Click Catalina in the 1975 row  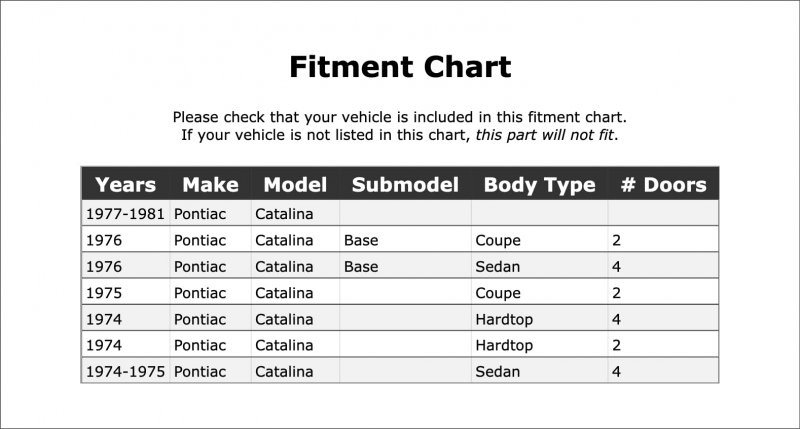pos(284,293)
